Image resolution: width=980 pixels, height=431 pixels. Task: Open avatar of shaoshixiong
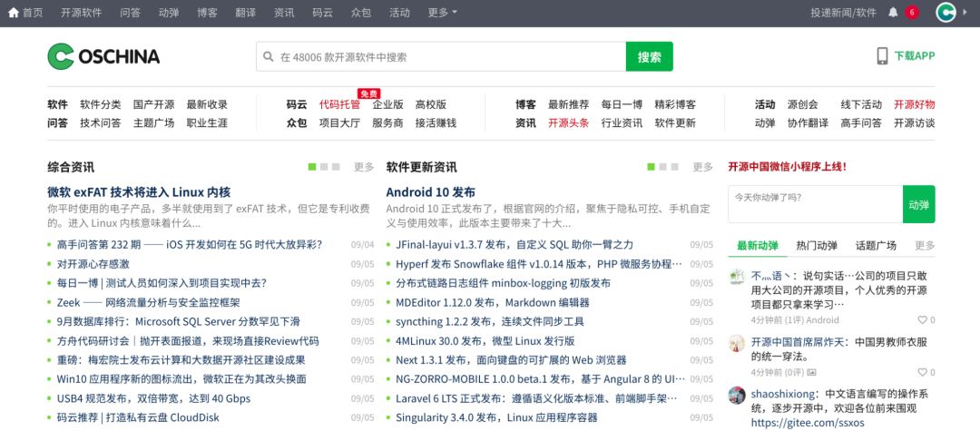pyautogui.click(x=738, y=395)
